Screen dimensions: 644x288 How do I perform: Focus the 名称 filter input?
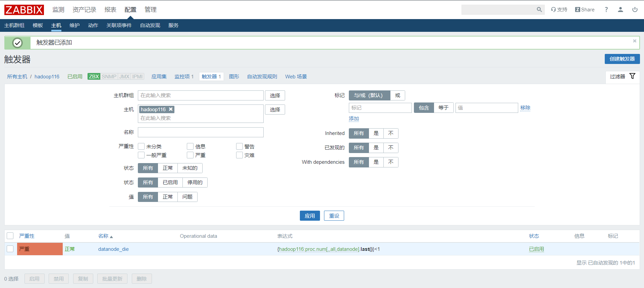201,132
